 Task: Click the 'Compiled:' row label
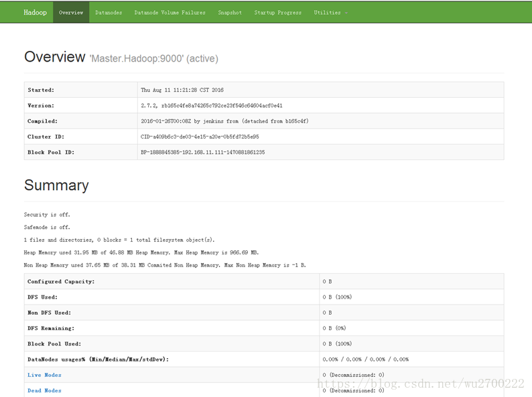click(x=42, y=121)
